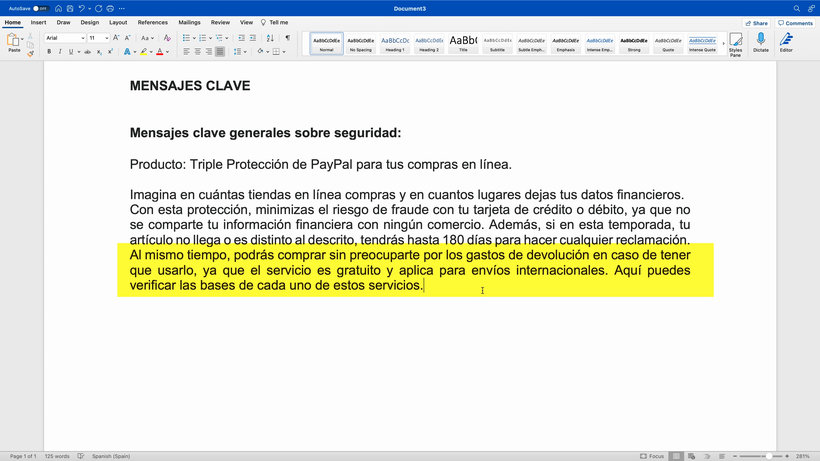The width and height of the screenshot is (820, 461).
Task: Expand the bullet list options arrow
Action: tap(194, 38)
